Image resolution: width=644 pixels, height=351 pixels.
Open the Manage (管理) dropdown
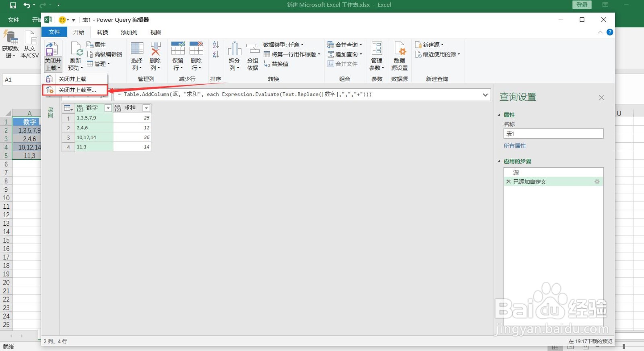coord(99,64)
